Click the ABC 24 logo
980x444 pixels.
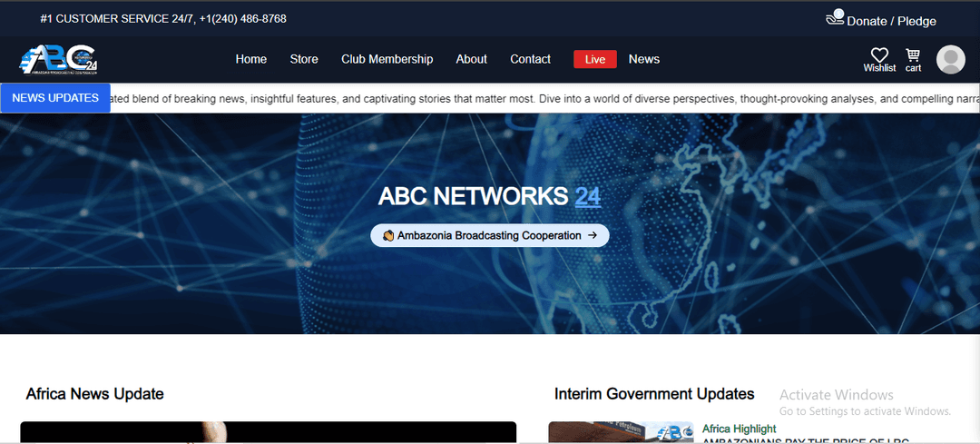click(59, 59)
